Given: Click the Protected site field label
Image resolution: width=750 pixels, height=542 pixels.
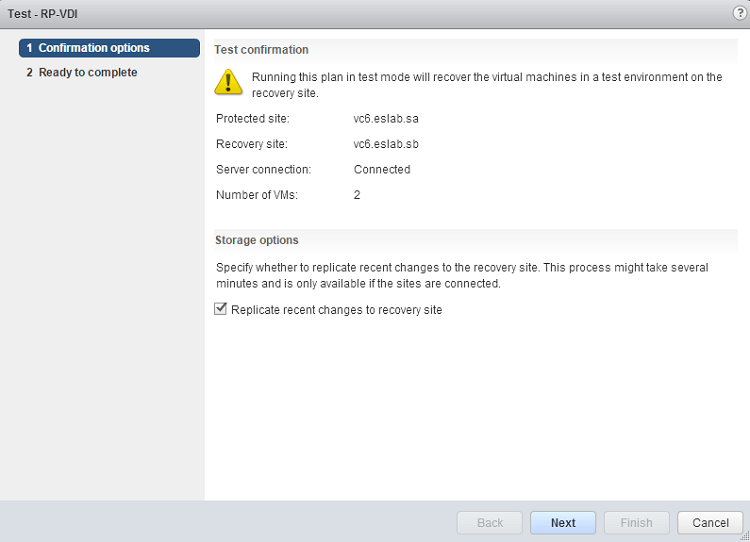Looking at the screenshot, I should click(x=252, y=119).
